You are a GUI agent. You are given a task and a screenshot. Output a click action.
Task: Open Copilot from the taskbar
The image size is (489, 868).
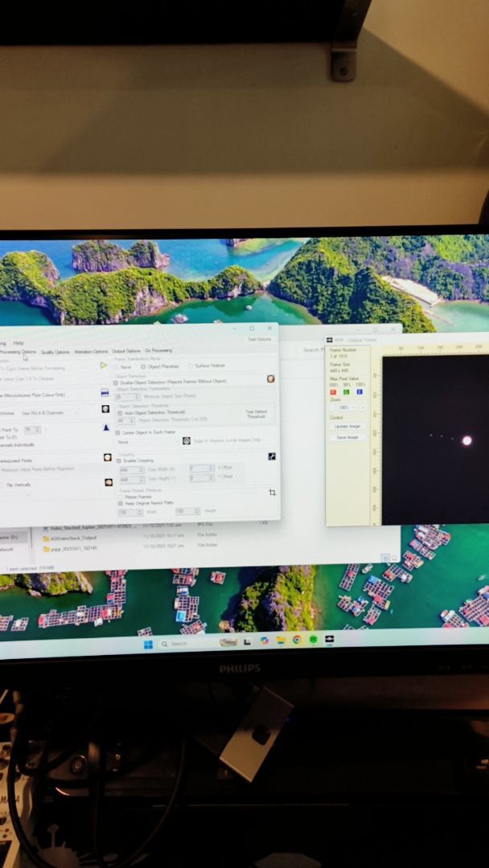point(264,641)
